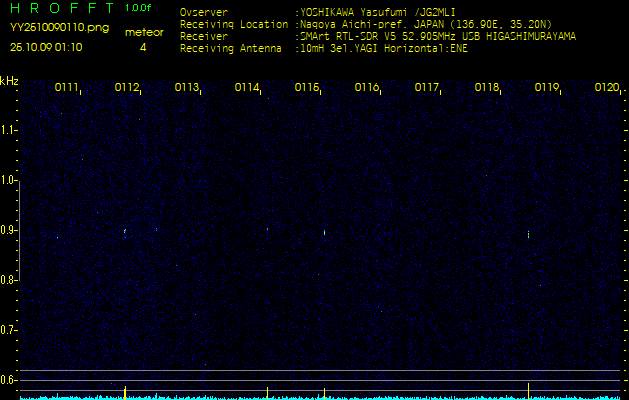This screenshot has height=400, width=629.
Task: Click the time marker 0115
Action: [306, 87]
